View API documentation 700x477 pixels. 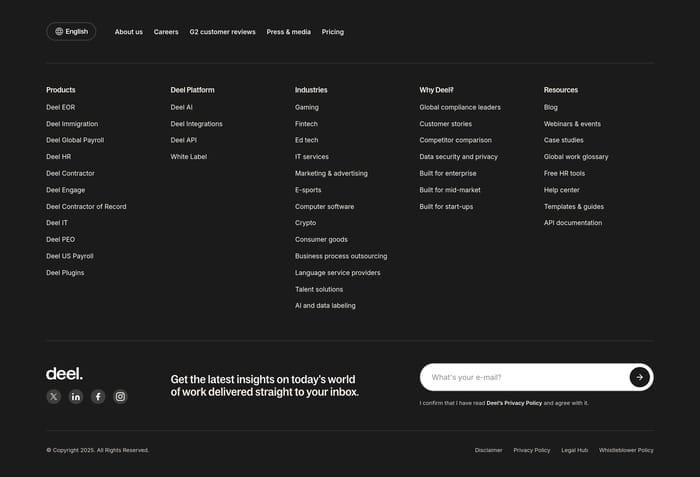point(573,223)
